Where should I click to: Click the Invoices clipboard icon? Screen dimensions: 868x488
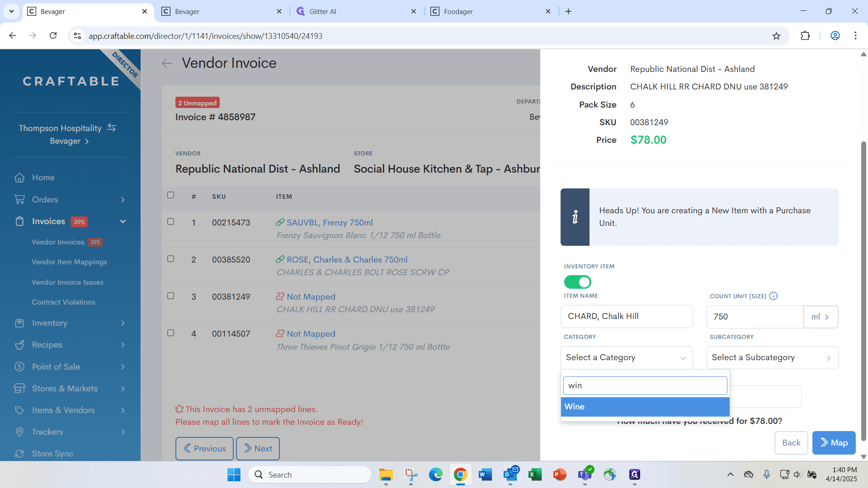[19, 221]
